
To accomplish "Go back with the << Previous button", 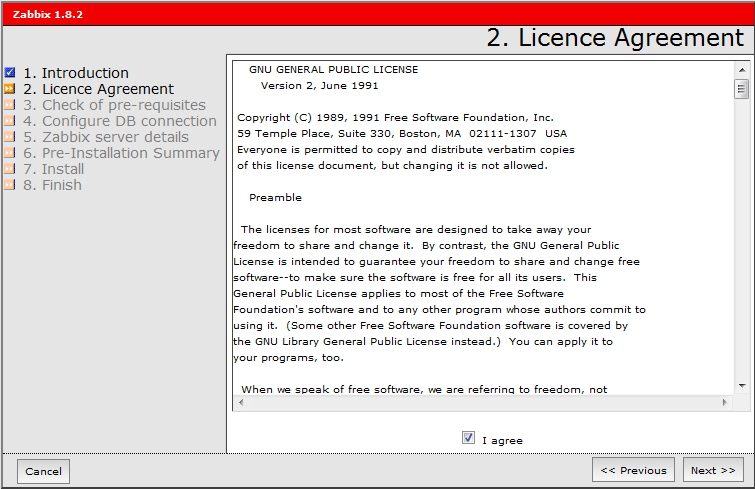I will coord(632,470).
